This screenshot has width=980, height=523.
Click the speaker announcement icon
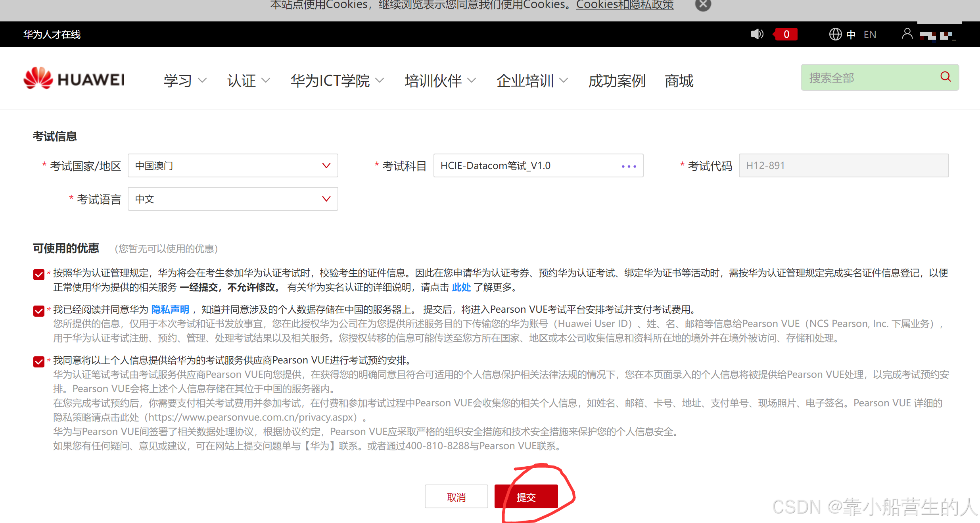pyautogui.click(x=756, y=34)
